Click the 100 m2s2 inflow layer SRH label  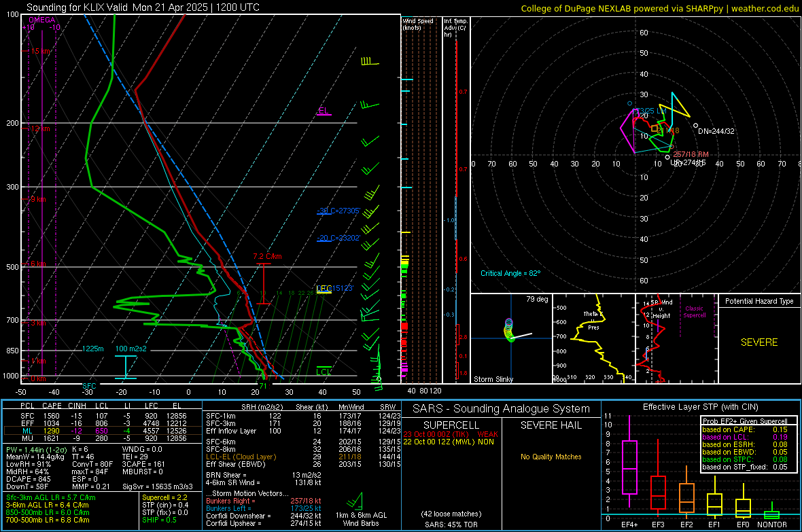coord(131,349)
